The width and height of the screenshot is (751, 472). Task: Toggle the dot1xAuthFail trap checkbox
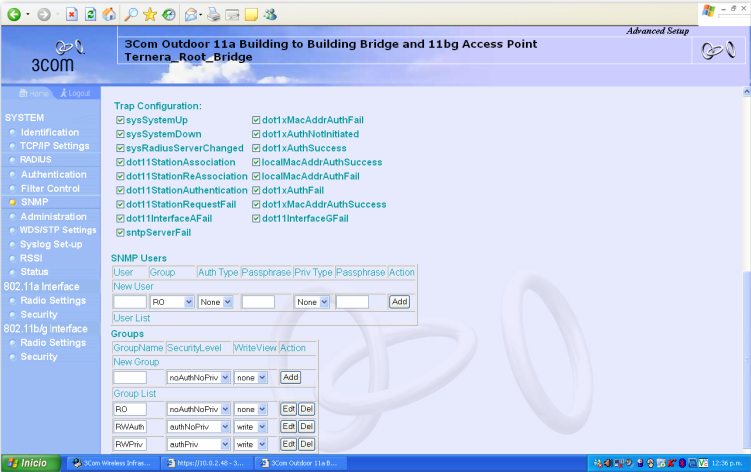tap(255, 190)
